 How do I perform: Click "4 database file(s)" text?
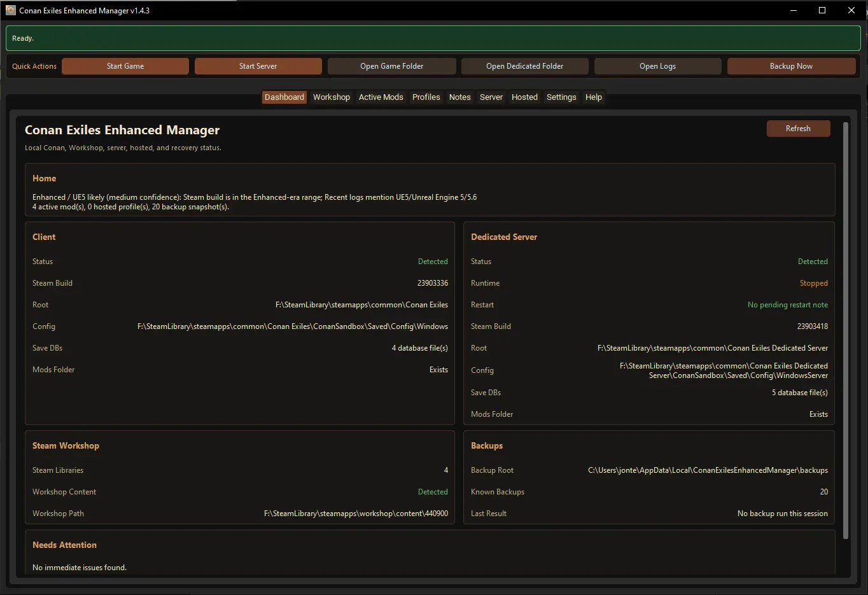tap(420, 348)
